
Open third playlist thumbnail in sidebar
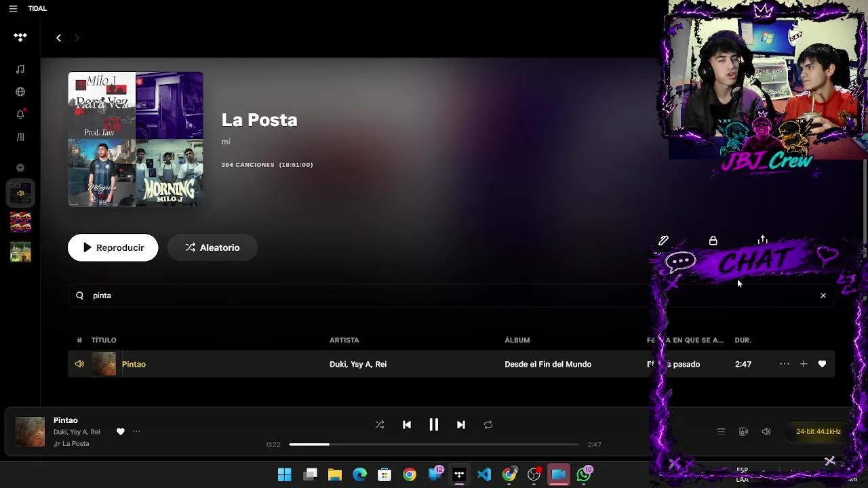[x=20, y=251]
